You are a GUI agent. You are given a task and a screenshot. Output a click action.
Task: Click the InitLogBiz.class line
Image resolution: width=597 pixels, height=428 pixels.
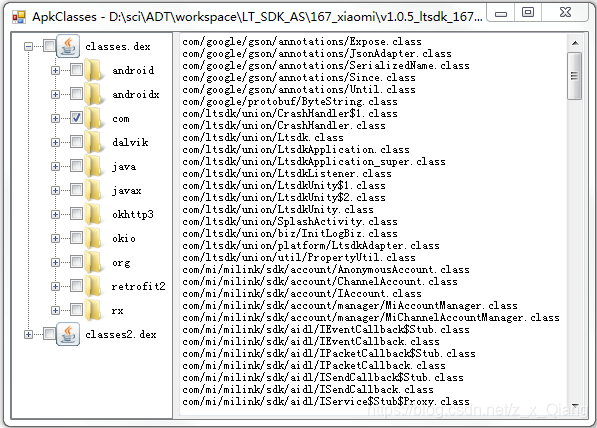[290, 233]
